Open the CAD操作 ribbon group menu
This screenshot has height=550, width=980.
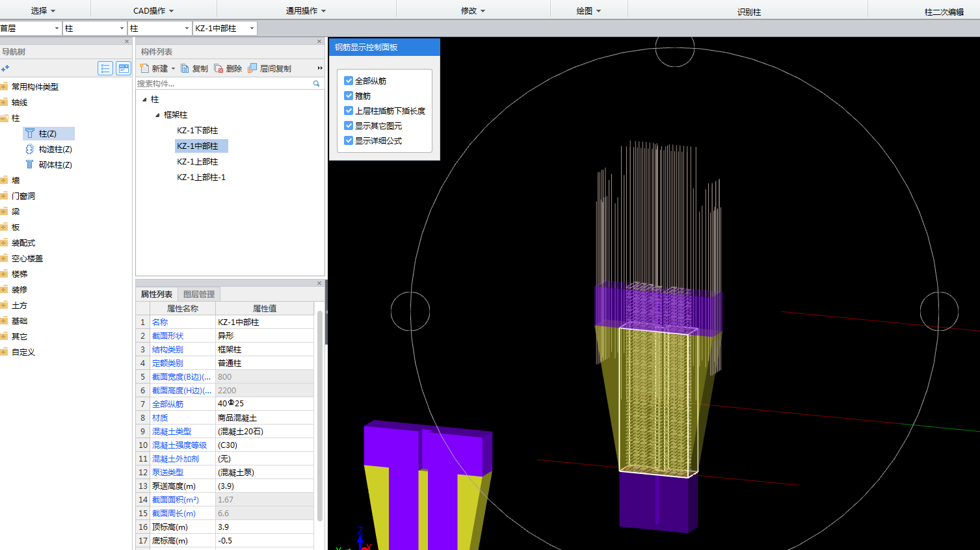[153, 11]
